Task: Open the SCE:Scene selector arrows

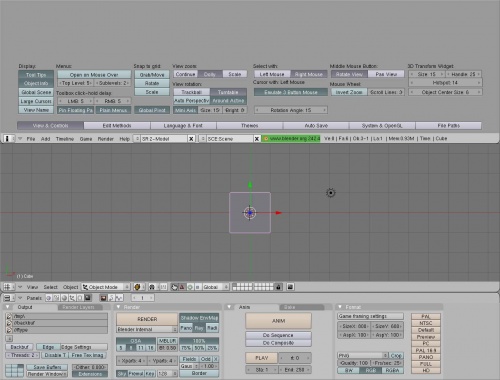Action: coord(202,139)
